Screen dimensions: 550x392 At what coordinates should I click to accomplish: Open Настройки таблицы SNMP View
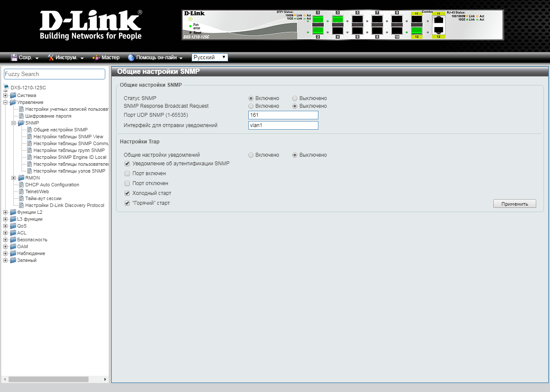(68, 137)
